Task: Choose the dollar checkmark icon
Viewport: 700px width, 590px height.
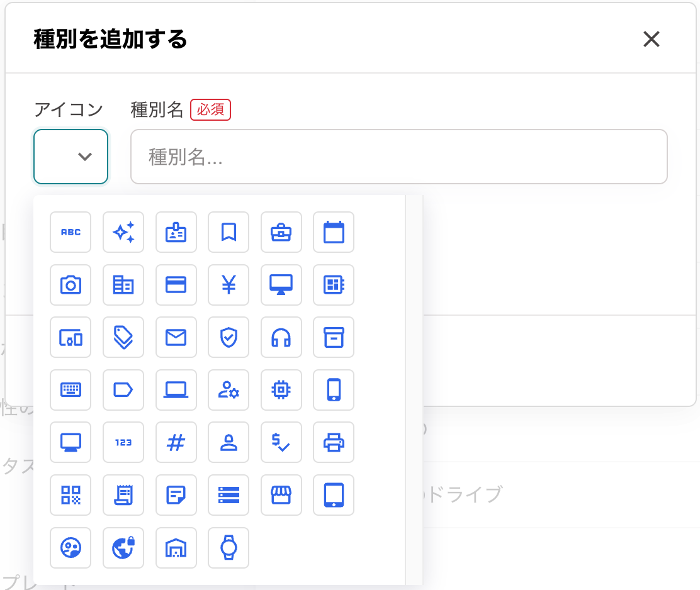Action: [x=281, y=442]
